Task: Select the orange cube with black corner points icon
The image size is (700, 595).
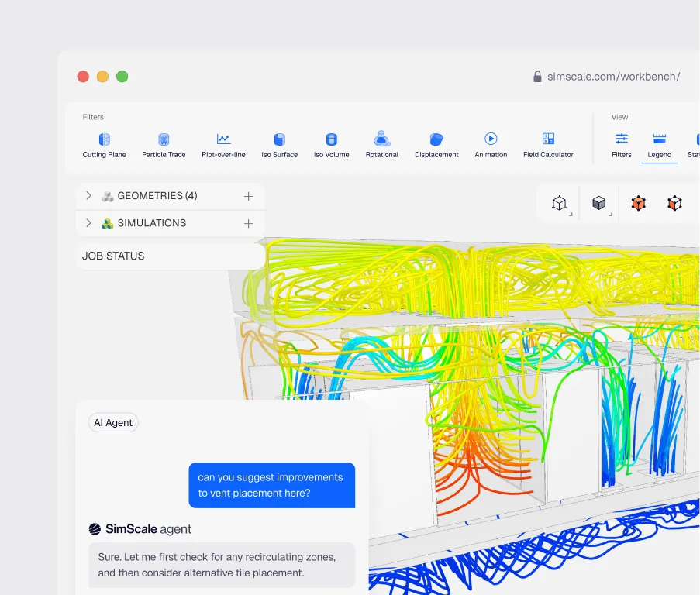Action: click(x=674, y=204)
